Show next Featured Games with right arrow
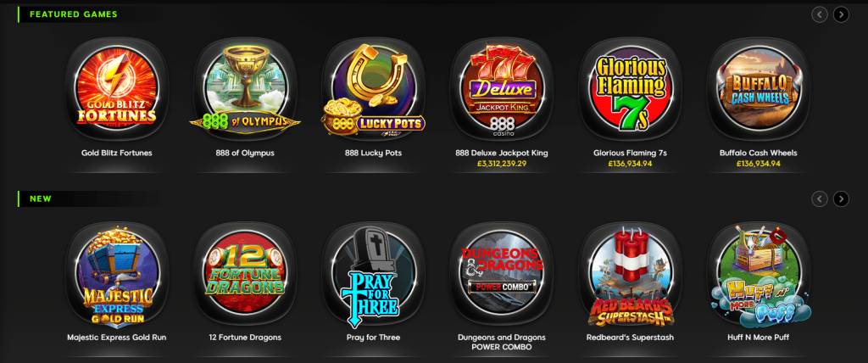Viewport: 868px width, 363px height. pyautogui.click(x=841, y=14)
